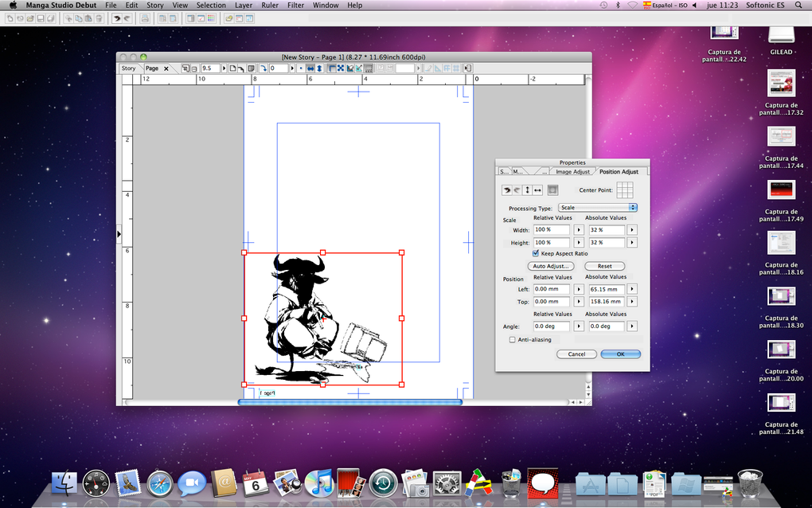Image resolution: width=812 pixels, height=508 pixels.
Task: Click the rotation angle field showing 0
Action: pyautogui.click(x=279, y=68)
